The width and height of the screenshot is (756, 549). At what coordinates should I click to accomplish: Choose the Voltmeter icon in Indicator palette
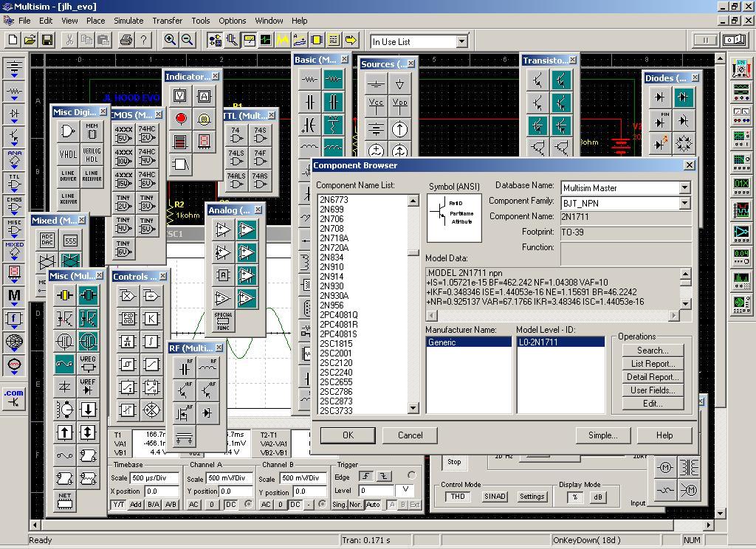[x=180, y=95]
